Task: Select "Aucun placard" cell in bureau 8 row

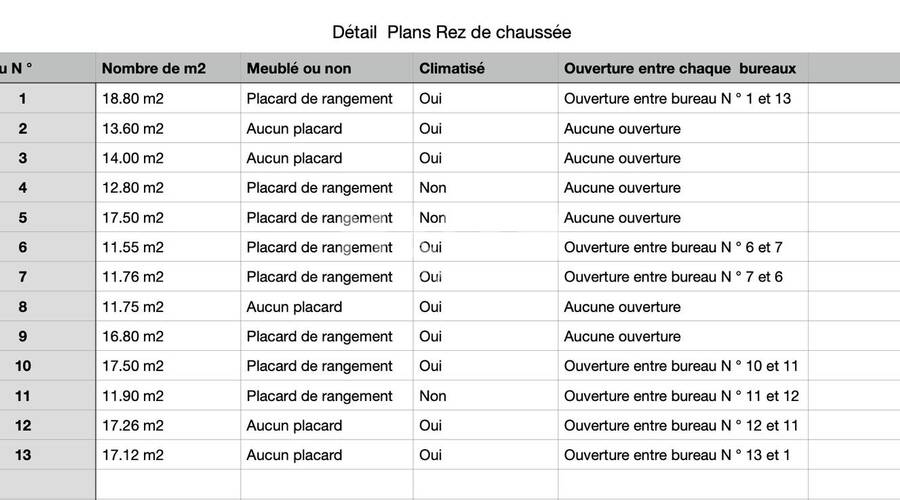Action: click(x=294, y=306)
